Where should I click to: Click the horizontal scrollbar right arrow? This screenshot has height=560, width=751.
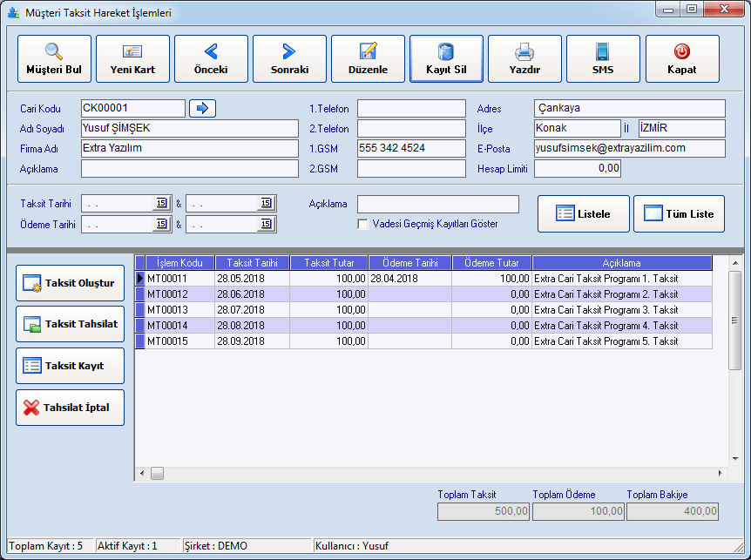coord(720,474)
